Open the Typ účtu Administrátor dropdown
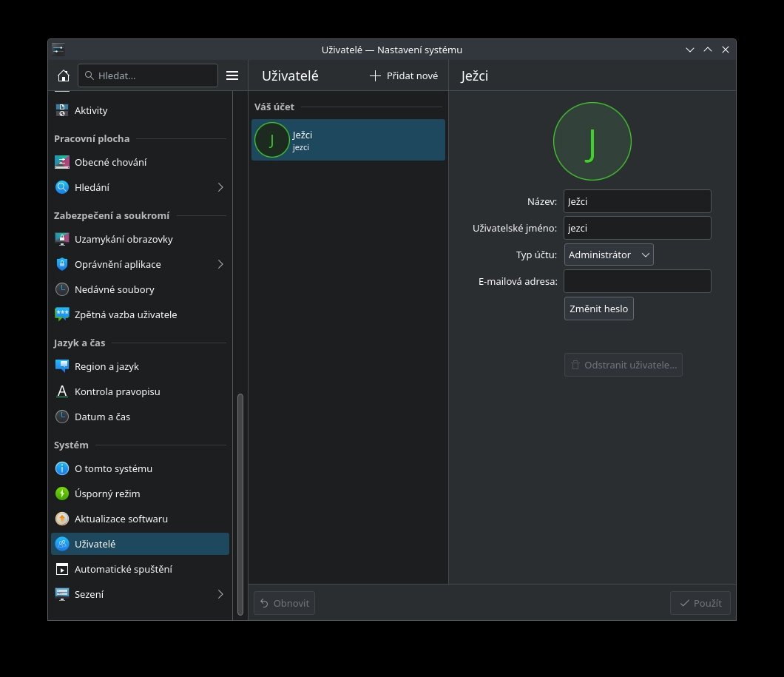The image size is (784, 677). tap(609, 255)
